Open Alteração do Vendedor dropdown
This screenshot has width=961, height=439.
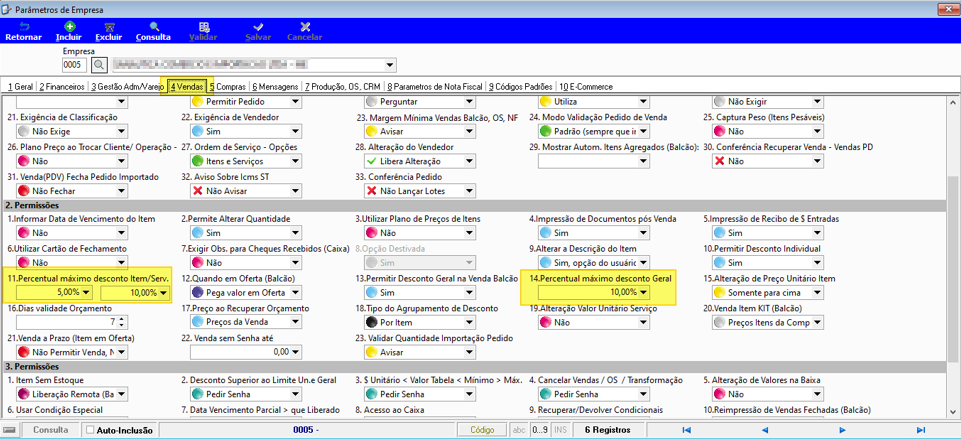point(469,161)
